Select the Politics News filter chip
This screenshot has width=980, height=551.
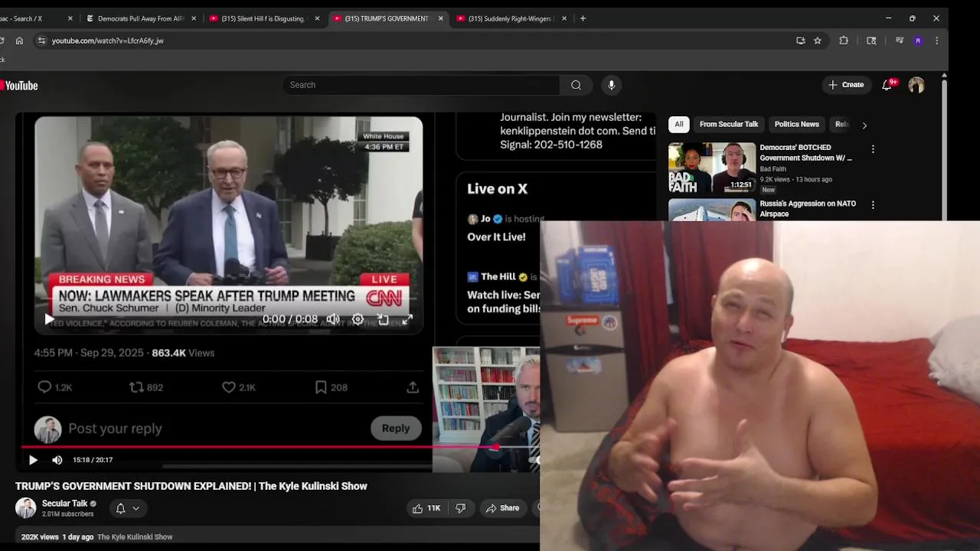pyautogui.click(x=796, y=124)
